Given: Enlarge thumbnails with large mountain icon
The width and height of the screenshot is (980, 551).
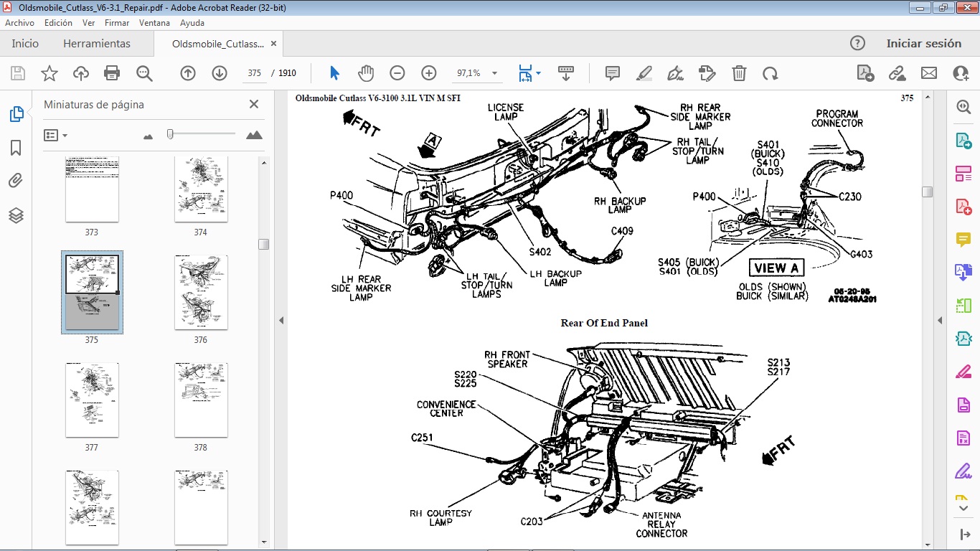Looking at the screenshot, I should [254, 134].
